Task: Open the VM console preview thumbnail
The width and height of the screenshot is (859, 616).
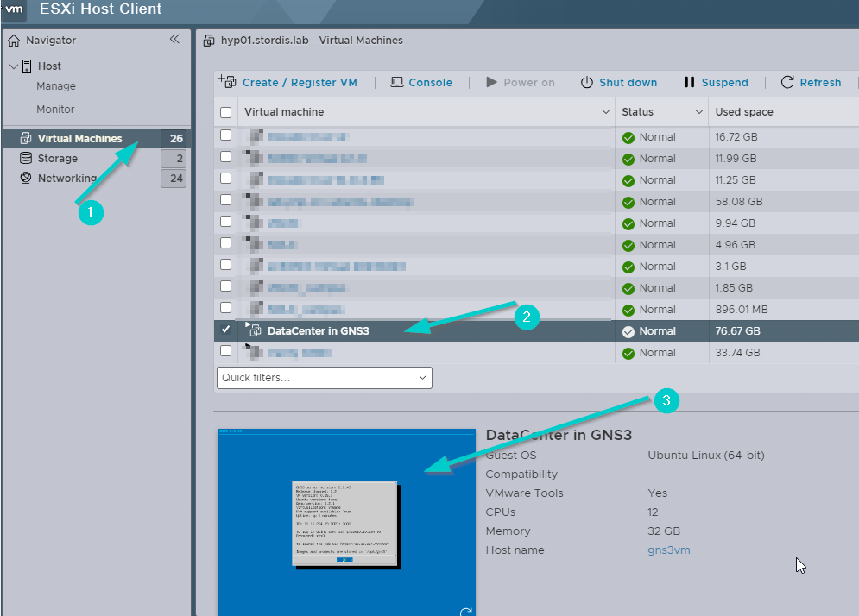Action: pyautogui.click(x=345, y=520)
